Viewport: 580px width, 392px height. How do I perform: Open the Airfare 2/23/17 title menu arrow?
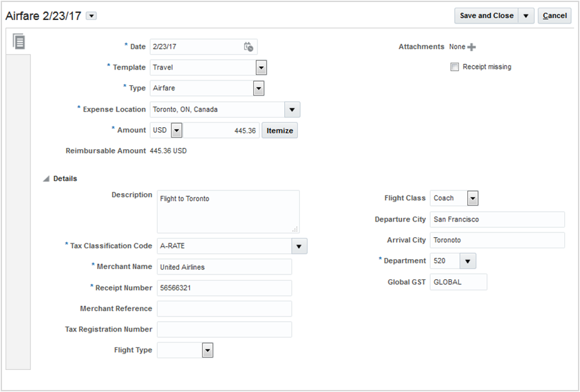(x=92, y=16)
